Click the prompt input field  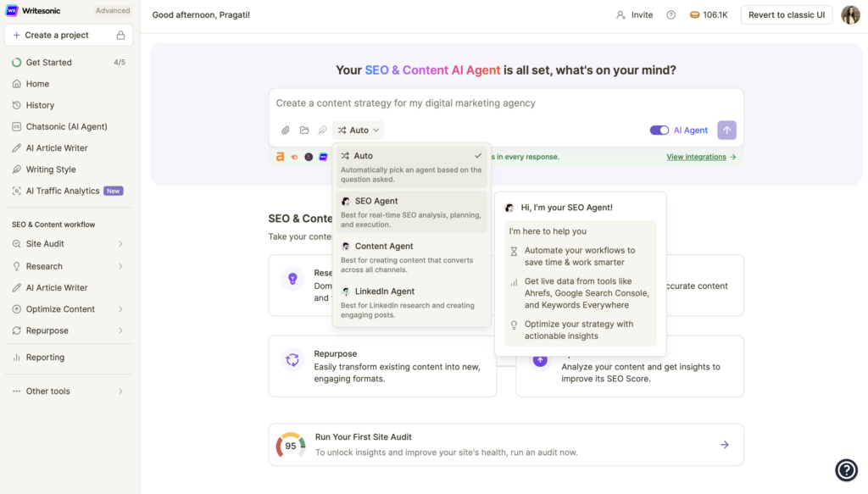(505, 103)
